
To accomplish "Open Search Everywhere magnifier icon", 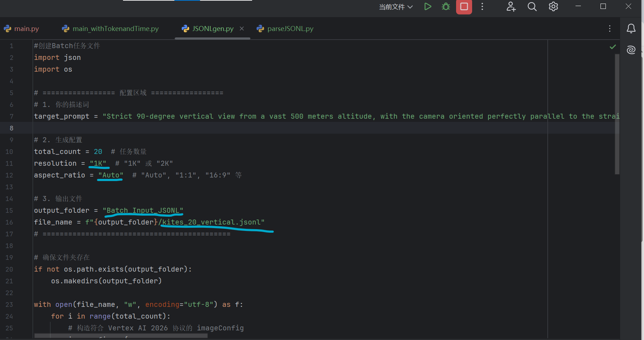I will pyautogui.click(x=532, y=6).
